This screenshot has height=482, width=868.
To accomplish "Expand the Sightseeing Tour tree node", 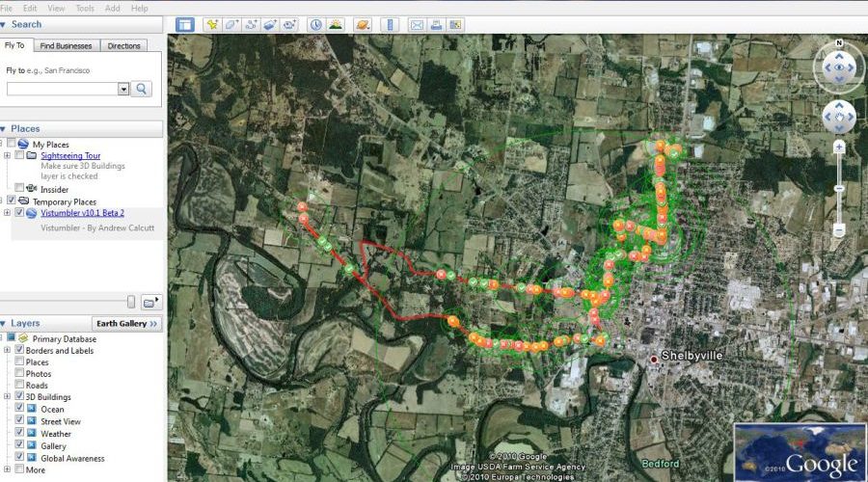I will 8,155.
